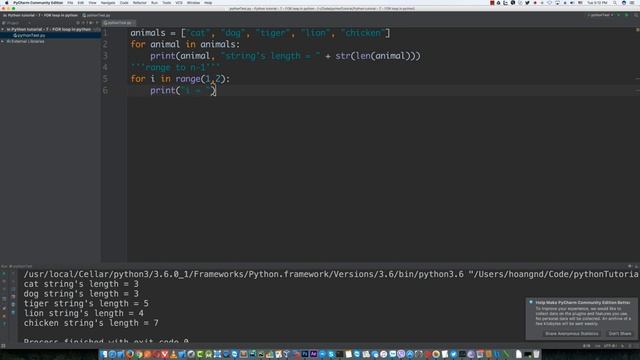Open the Help menu
The width and height of the screenshot is (640, 360).
click(208, 3)
